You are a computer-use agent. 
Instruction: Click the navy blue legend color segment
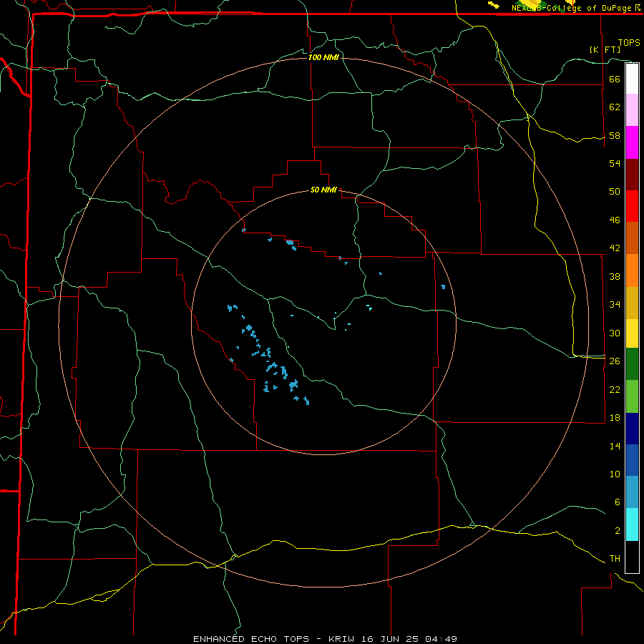tap(632, 429)
